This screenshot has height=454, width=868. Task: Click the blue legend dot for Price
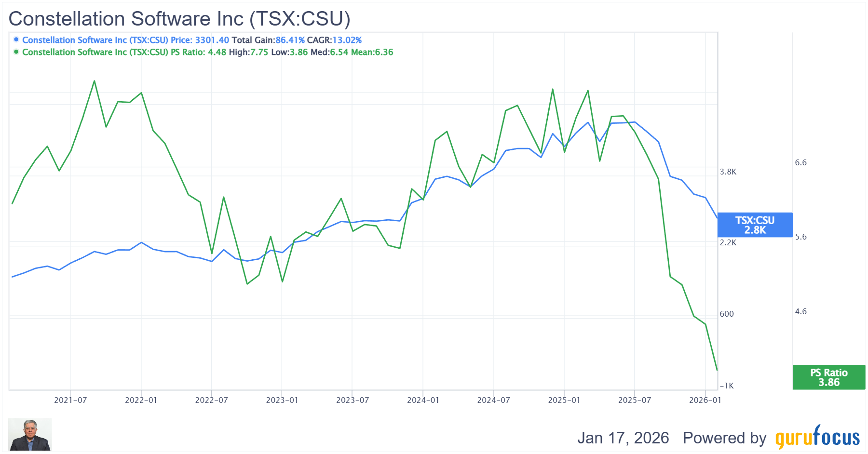coord(16,40)
